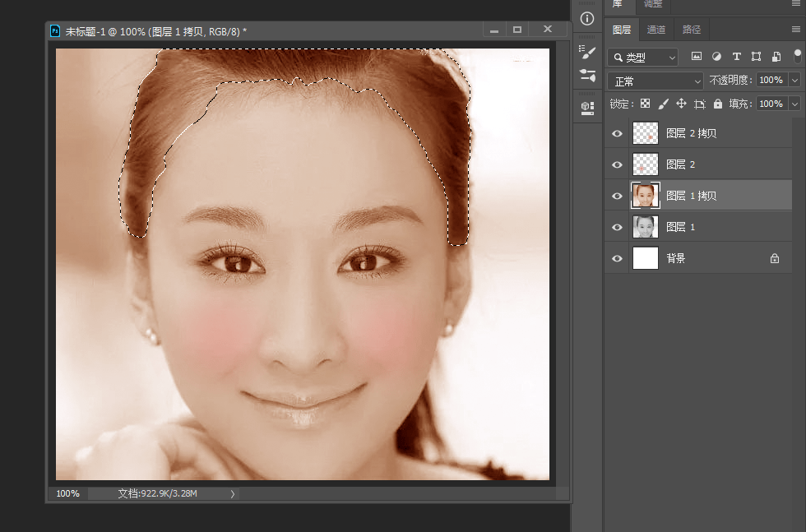Click the lock position move icon
Screen dimensions: 806x532
[681, 104]
